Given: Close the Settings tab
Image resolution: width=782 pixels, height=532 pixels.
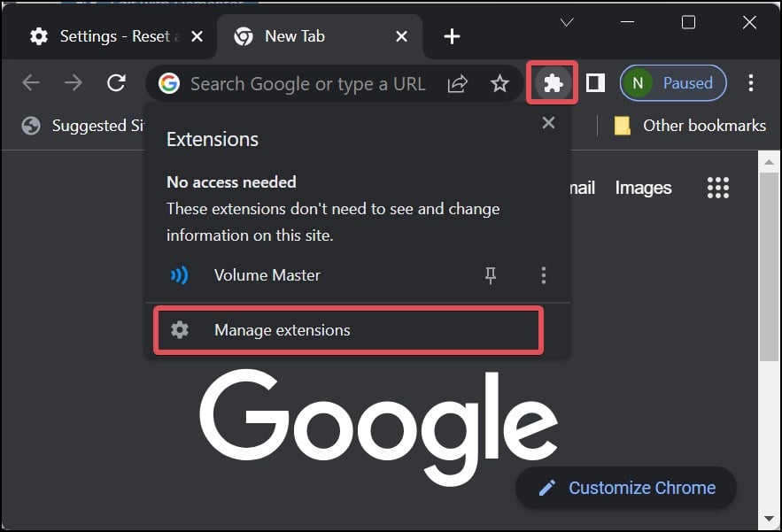Looking at the screenshot, I should click(x=197, y=36).
